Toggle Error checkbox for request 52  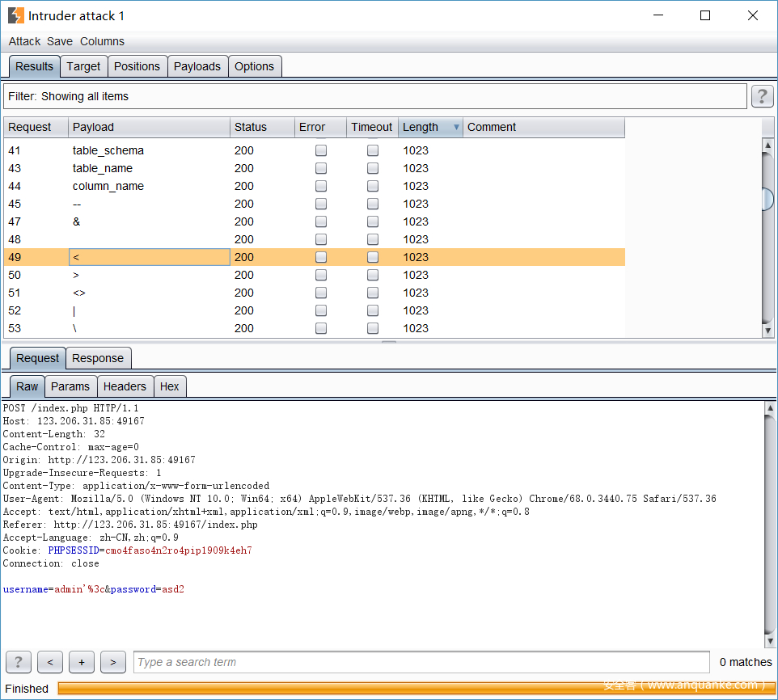click(x=321, y=310)
